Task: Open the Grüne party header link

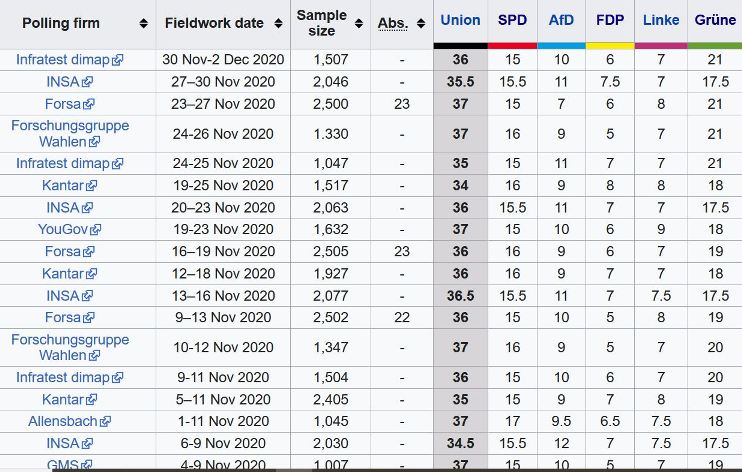Action: [x=715, y=20]
